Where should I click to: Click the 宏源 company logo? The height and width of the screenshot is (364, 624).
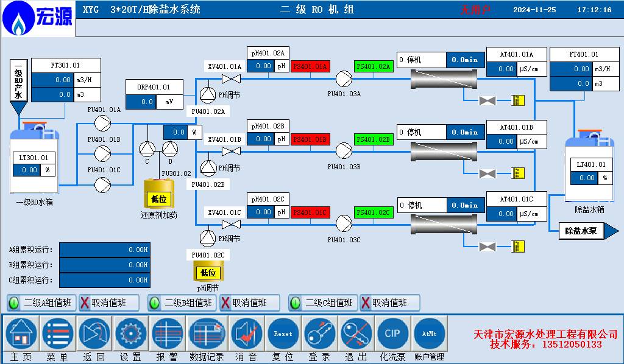[x=38, y=18]
